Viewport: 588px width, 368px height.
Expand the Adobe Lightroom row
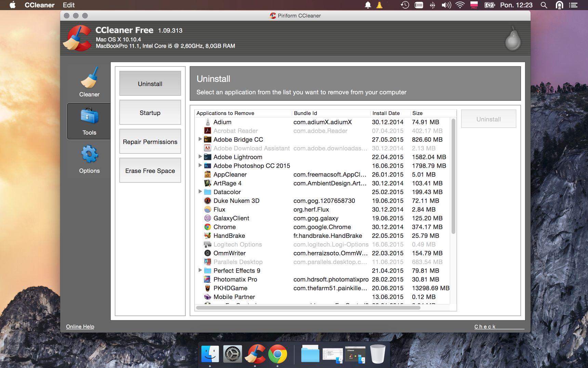tap(200, 156)
